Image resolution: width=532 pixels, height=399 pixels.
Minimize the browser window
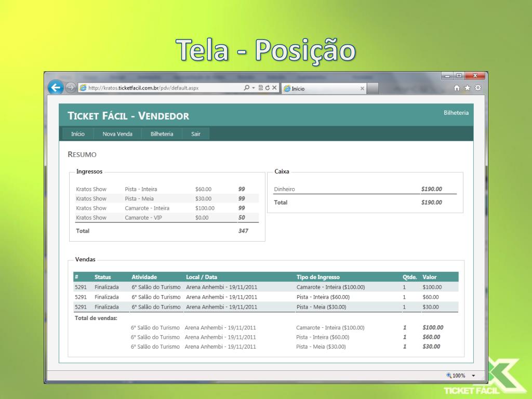(447, 76)
